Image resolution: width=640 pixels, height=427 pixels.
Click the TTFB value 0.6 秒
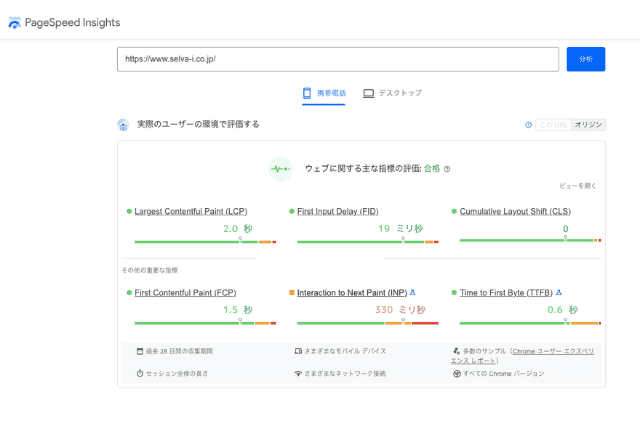[562, 310]
